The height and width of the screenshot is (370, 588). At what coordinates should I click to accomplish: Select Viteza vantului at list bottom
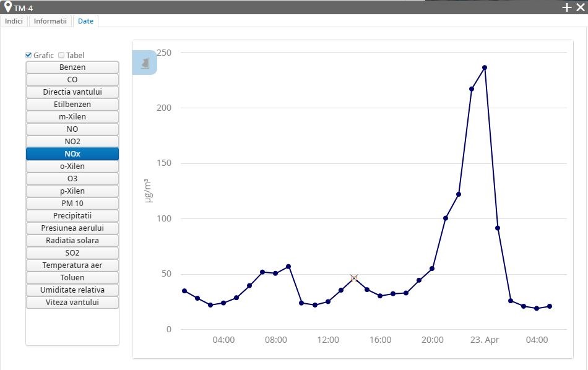point(72,303)
